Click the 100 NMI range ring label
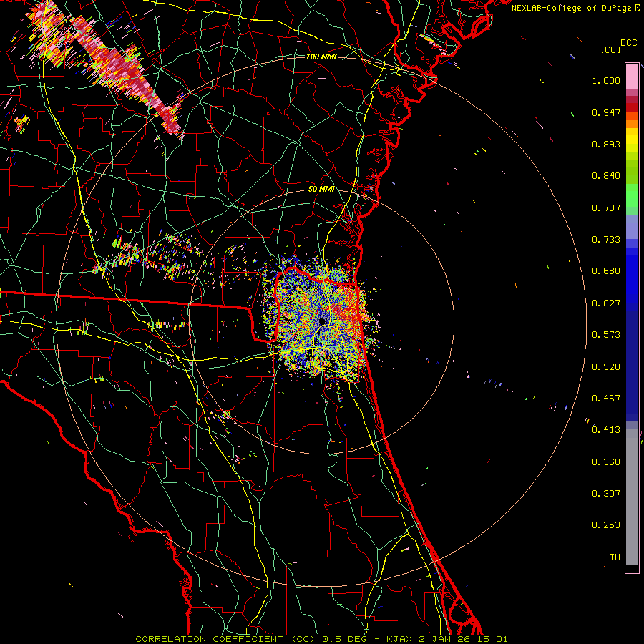 pyautogui.click(x=321, y=57)
